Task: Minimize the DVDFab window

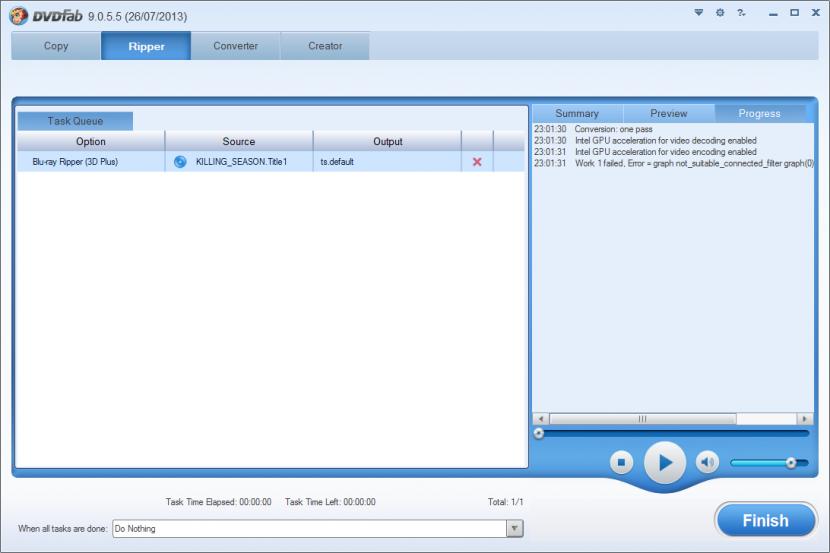Action: coord(773,13)
